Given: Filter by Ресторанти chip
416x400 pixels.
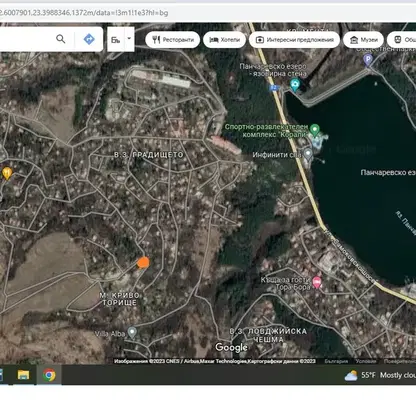Looking at the screenshot, I should coord(173,40).
